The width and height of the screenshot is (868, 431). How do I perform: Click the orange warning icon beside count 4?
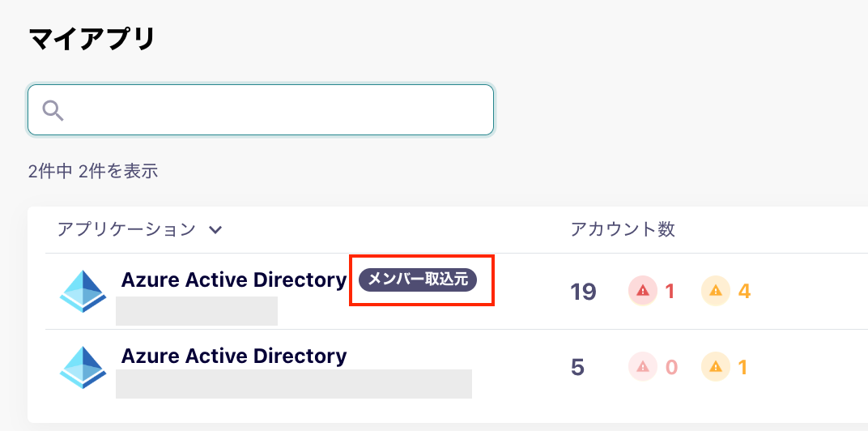click(x=716, y=290)
